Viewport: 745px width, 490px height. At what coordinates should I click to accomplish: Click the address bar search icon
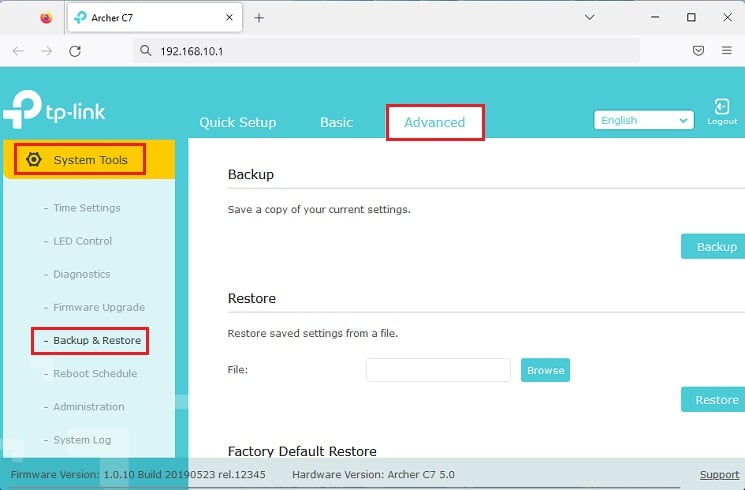[145, 50]
